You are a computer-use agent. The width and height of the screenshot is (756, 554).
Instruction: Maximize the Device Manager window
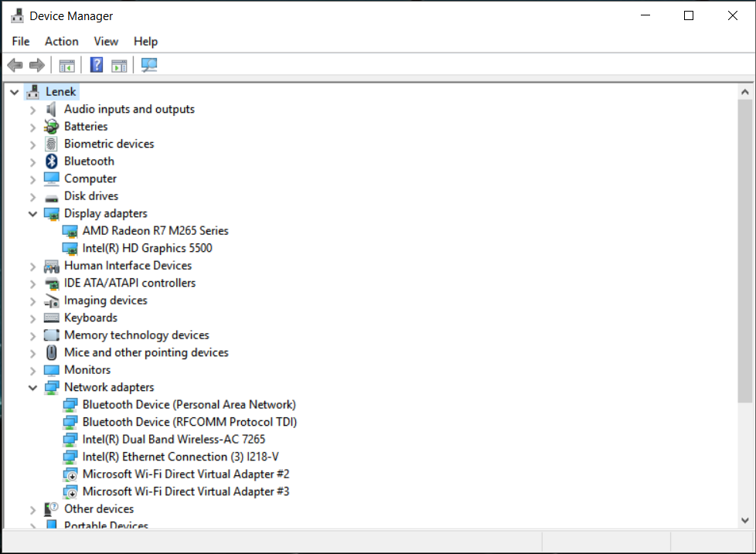(689, 15)
